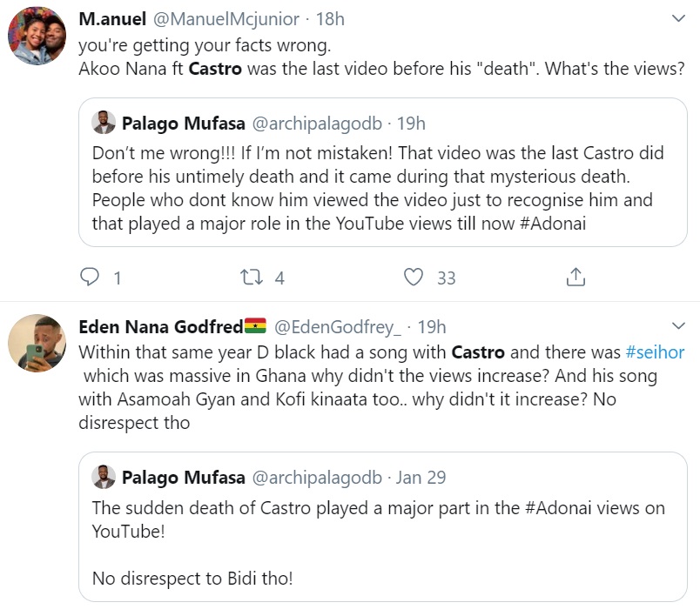Open the 19h timestamp on Eden's tweet
700x616 pixels.
(431, 328)
